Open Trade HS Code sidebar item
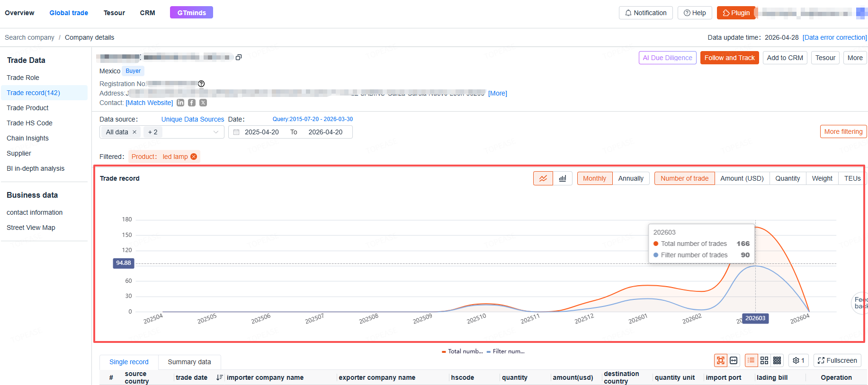The image size is (868, 385). 29,123
